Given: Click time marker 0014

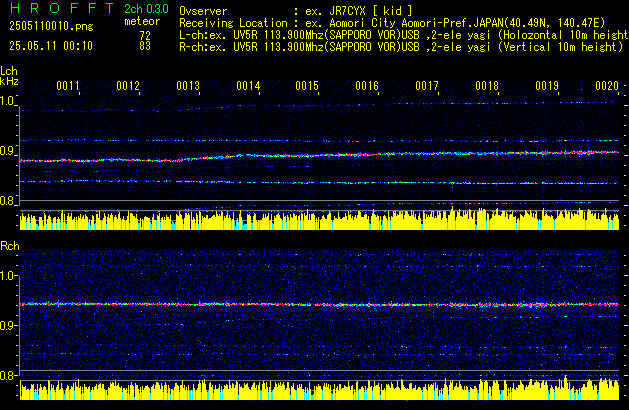Looking at the screenshot, I should coord(248,86).
